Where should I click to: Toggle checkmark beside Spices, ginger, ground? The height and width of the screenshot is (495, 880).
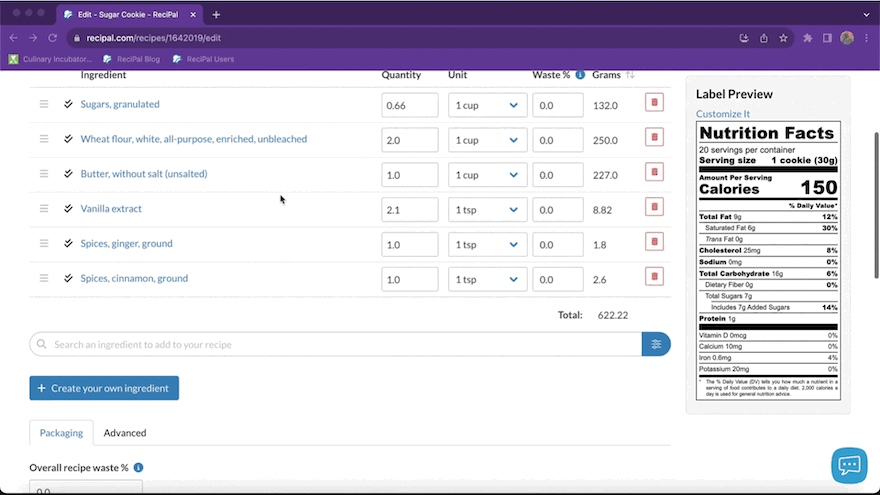68,244
